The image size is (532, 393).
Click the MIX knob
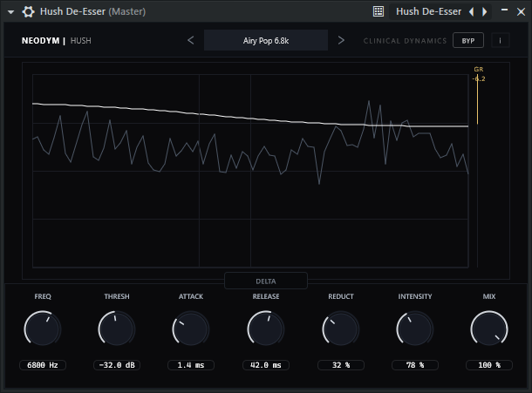pyautogui.click(x=489, y=329)
